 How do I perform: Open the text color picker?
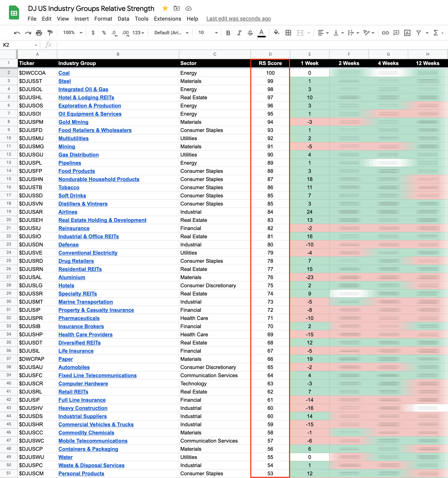click(262, 33)
